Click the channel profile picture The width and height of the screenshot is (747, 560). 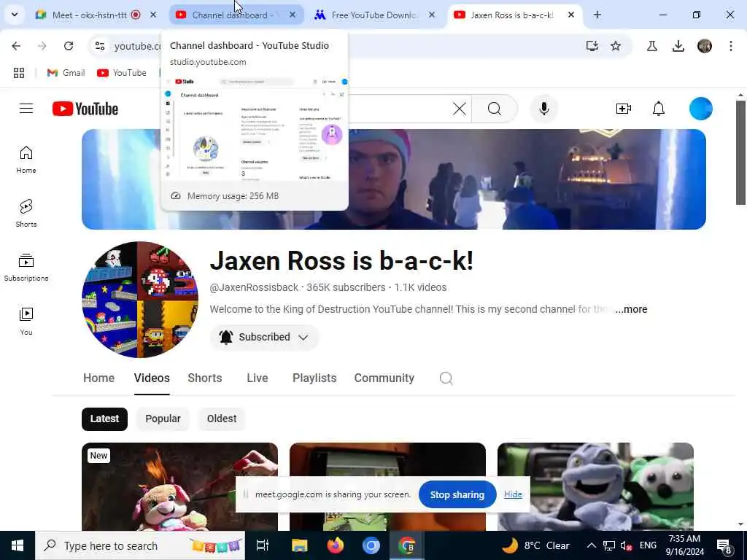point(140,300)
